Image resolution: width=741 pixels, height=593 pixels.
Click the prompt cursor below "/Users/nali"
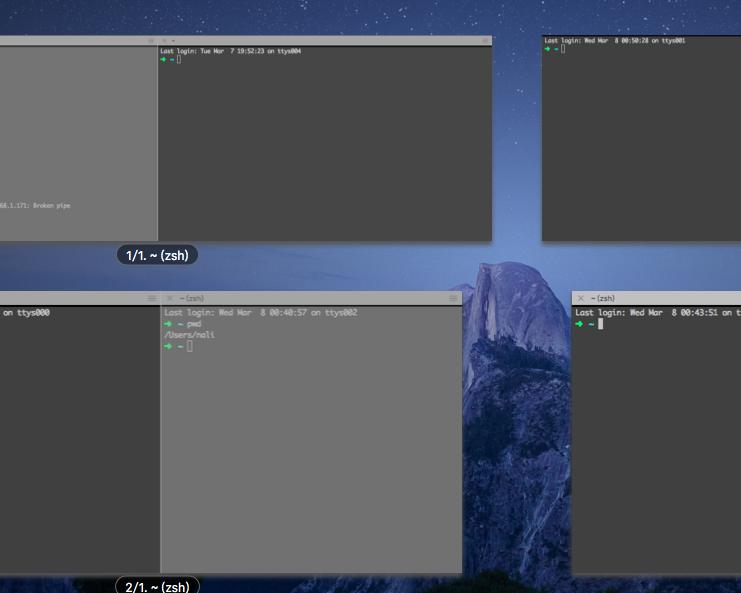(190, 346)
